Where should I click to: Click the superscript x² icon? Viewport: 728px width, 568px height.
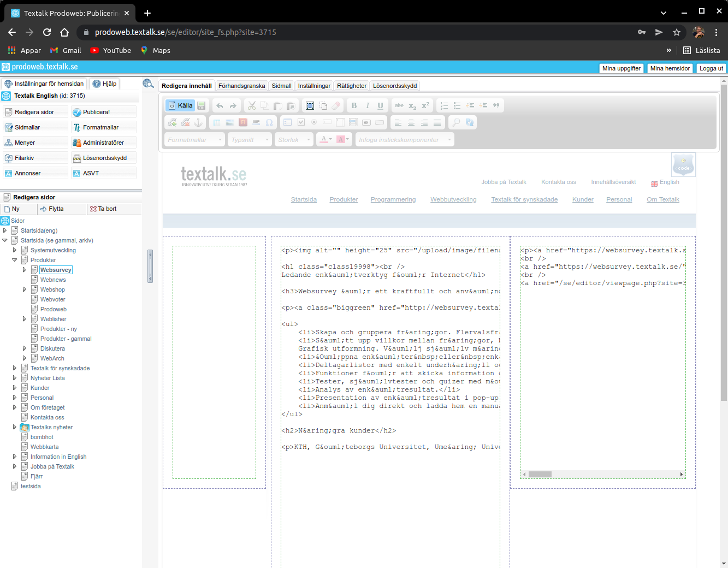pyautogui.click(x=425, y=105)
